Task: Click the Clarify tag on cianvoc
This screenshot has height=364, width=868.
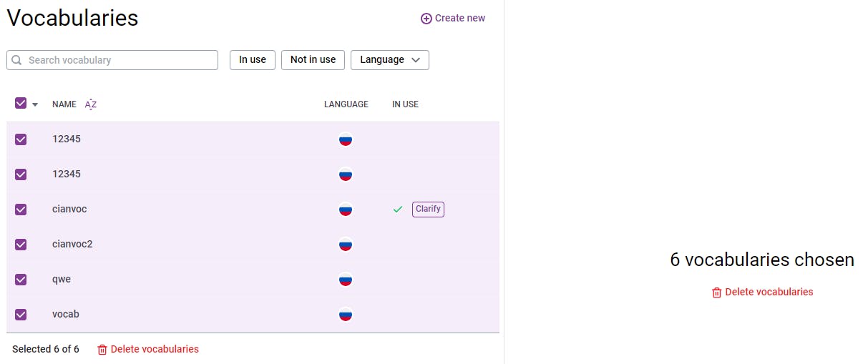Action: [x=428, y=210]
